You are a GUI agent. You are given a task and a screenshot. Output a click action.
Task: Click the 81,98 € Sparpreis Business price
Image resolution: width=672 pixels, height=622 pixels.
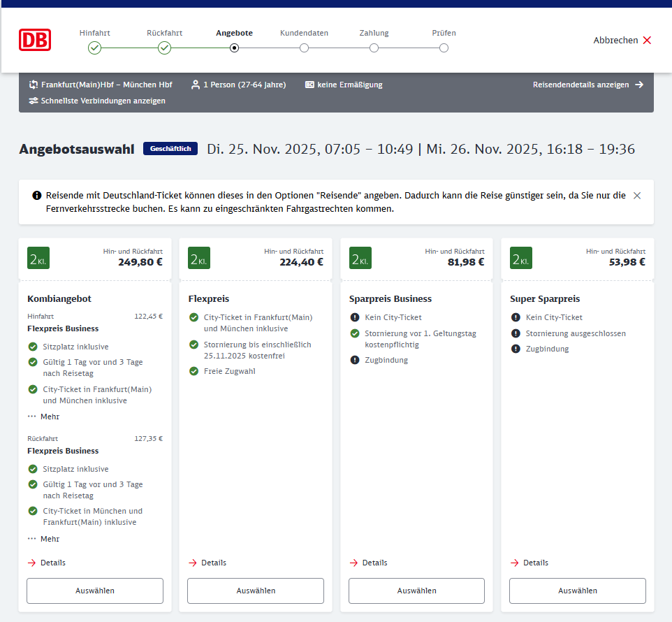466,262
